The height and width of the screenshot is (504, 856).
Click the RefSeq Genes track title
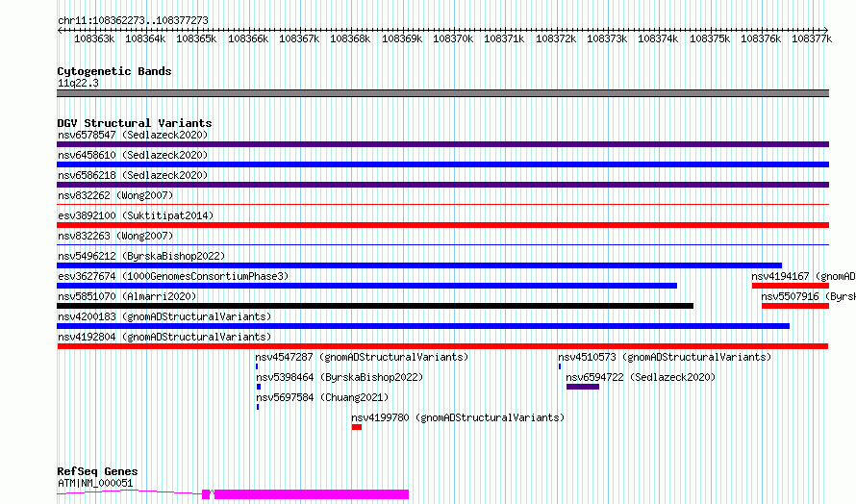tap(97, 471)
